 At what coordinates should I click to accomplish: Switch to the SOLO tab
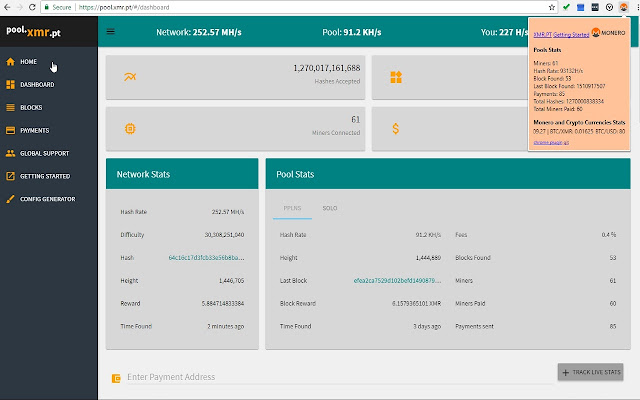[x=329, y=208]
